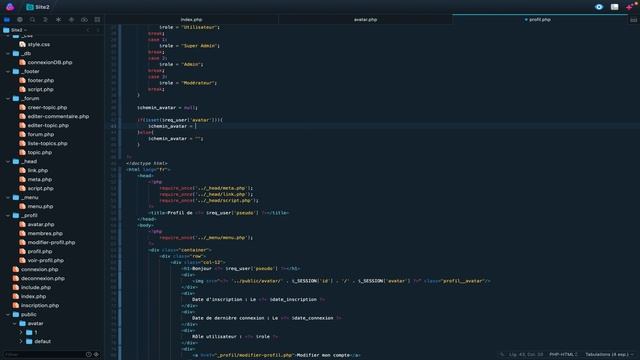The height and width of the screenshot is (360, 640).
Task: Open the PHP-HTML syntax selector
Action: (563, 354)
